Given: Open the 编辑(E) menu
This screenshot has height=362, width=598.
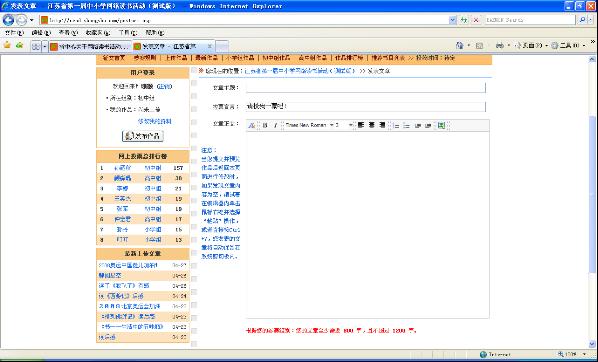Looking at the screenshot, I should 41,33.
